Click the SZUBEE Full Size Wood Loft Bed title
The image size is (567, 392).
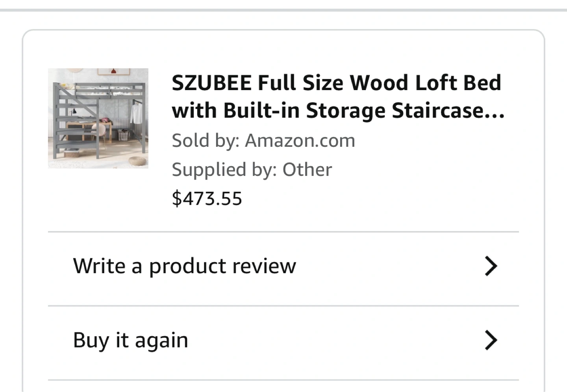336,83
